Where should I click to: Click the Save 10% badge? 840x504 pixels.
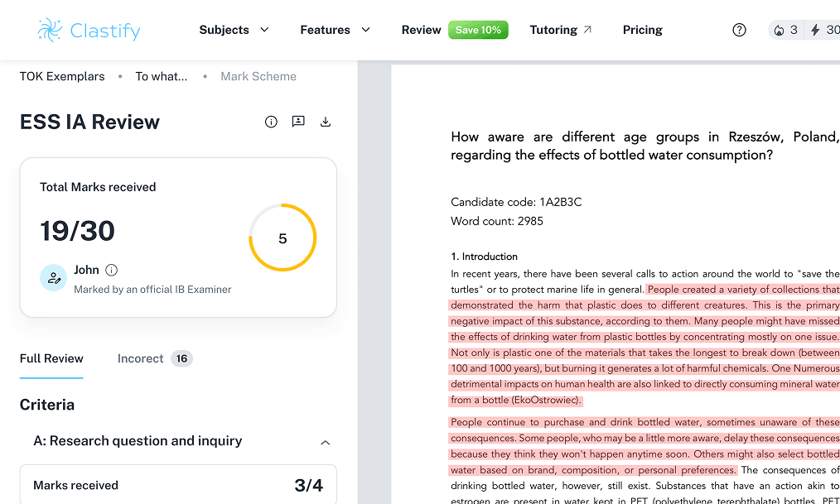click(x=478, y=30)
